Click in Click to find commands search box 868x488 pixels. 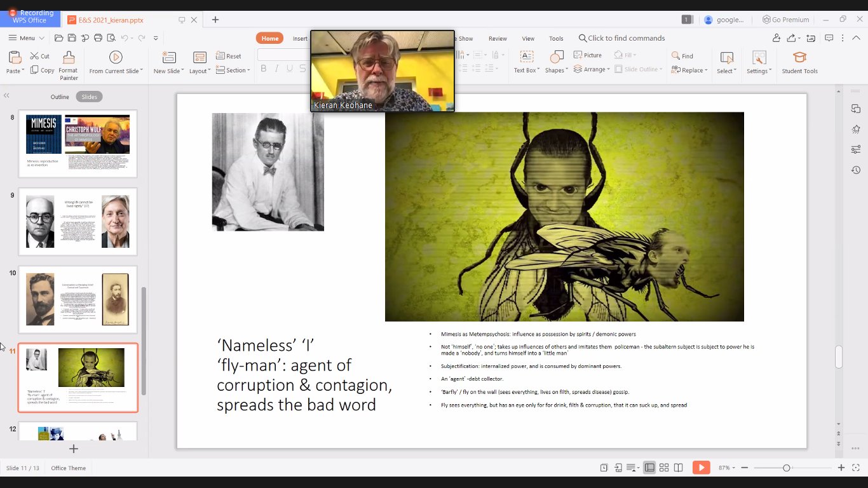[621, 38]
